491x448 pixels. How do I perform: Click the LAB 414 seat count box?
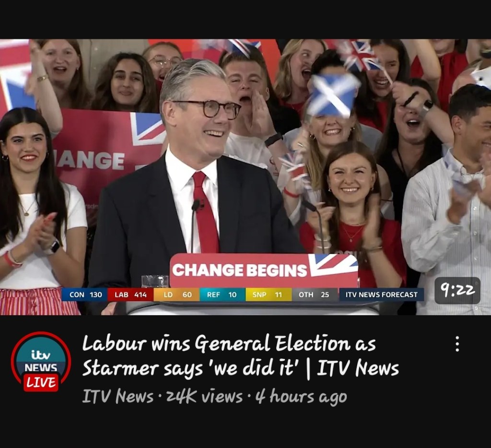130,295
